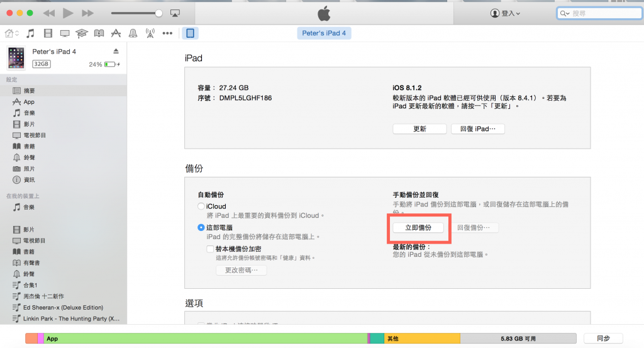Click the 更改密碼… button
Screen dimensions: 644x348
pyautogui.click(x=241, y=270)
